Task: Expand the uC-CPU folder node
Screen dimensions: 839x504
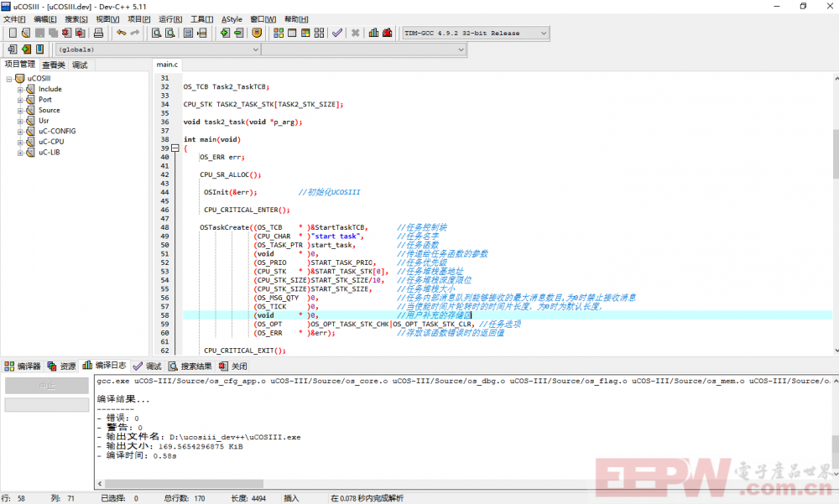Action: click(20, 143)
